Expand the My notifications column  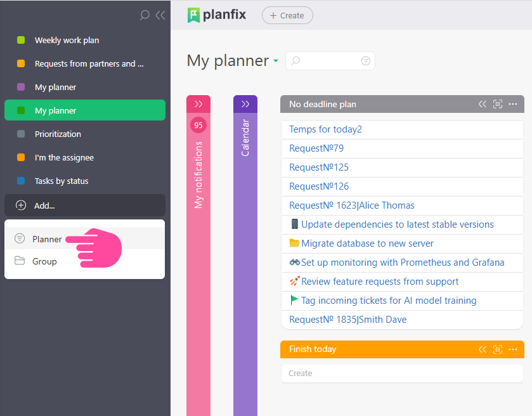(x=198, y=104)
